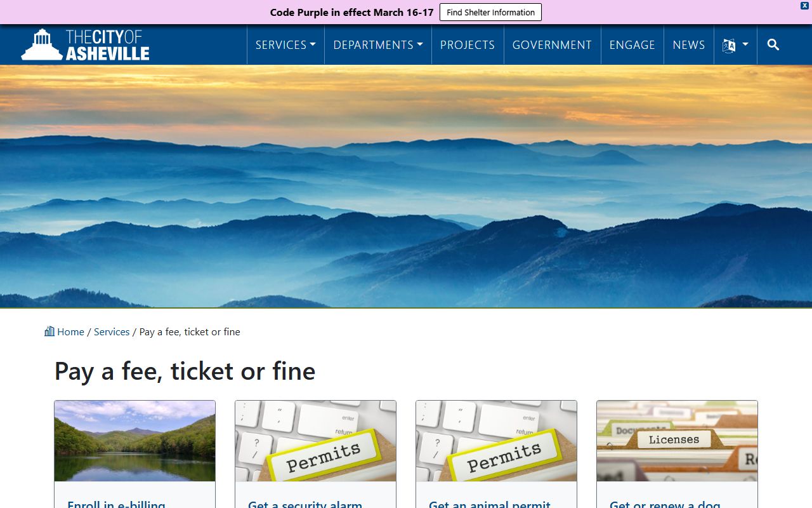Close the Code Purple banner

pos(804,5)
